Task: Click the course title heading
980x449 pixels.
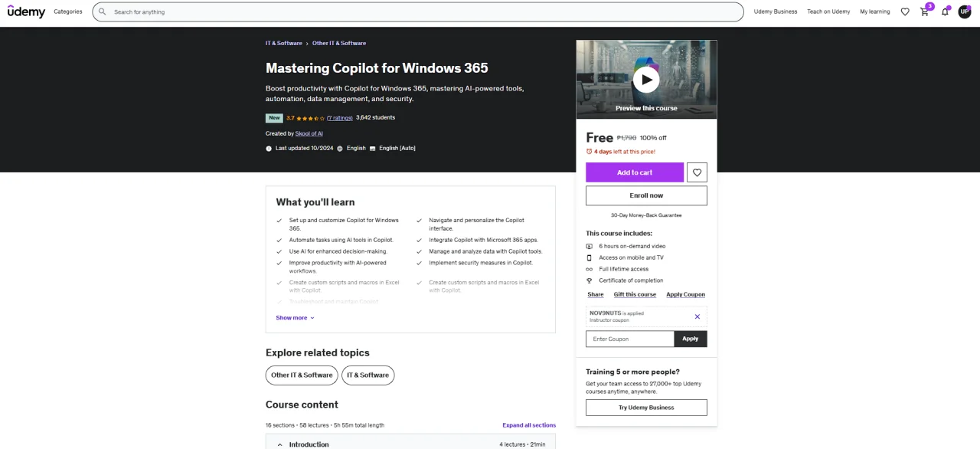Action: [x=377, y=67]
